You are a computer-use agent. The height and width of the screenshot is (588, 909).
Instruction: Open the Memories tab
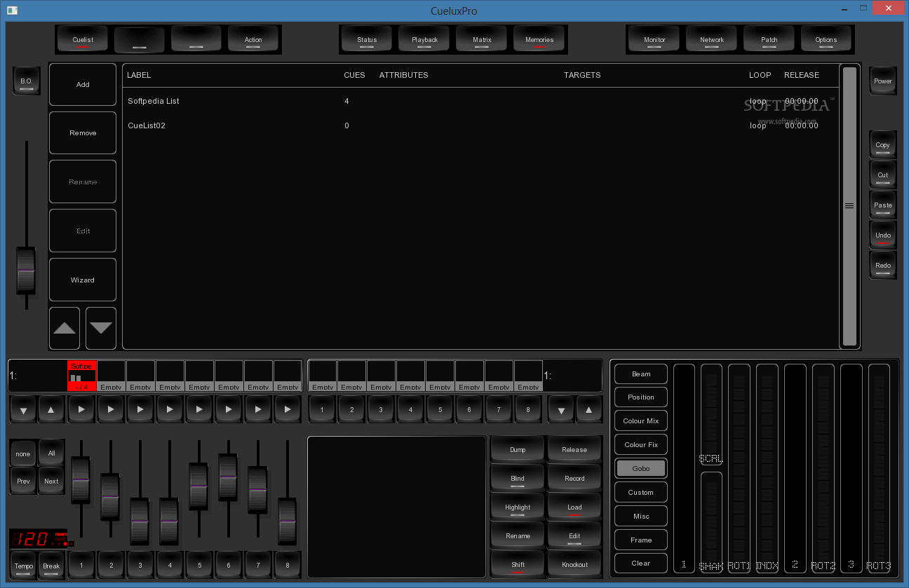click(x=539, y=40)
